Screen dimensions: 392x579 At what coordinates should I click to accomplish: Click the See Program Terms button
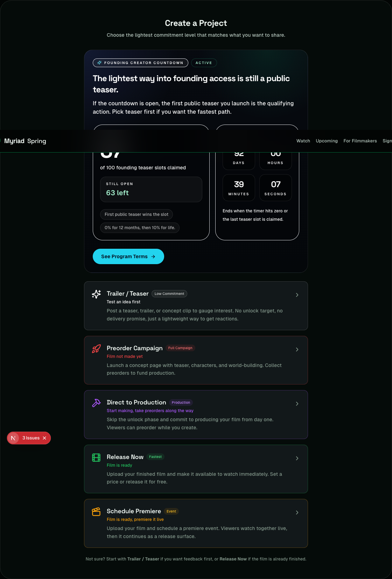coord(128,256)
